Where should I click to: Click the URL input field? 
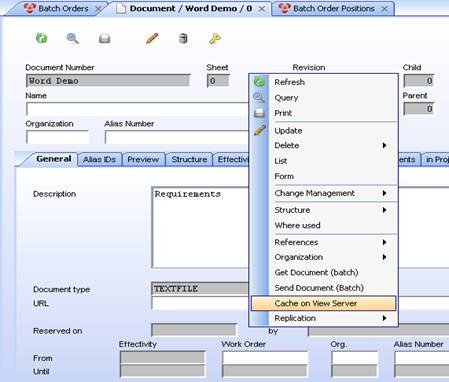(x=200, y=303)
